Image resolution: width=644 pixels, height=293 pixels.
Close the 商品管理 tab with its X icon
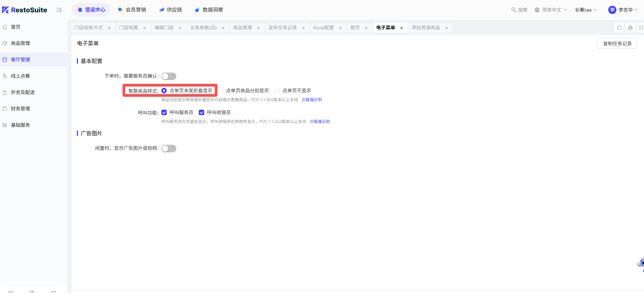(258, 28)
